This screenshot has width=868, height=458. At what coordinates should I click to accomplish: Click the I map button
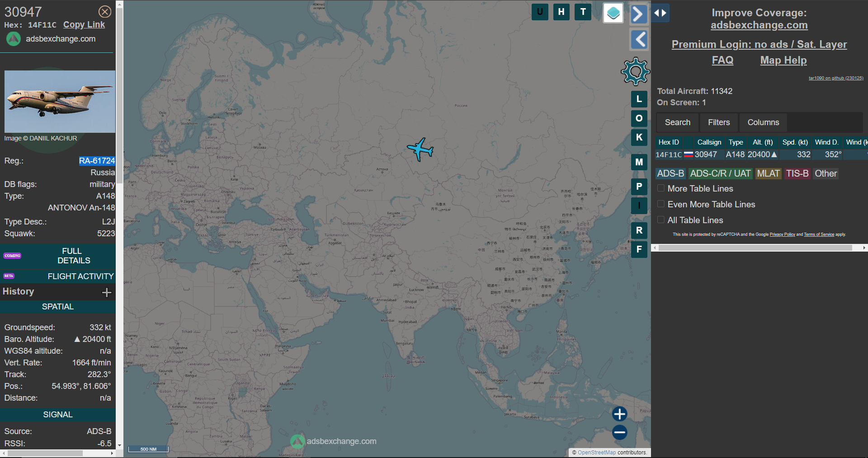[639, 206]
